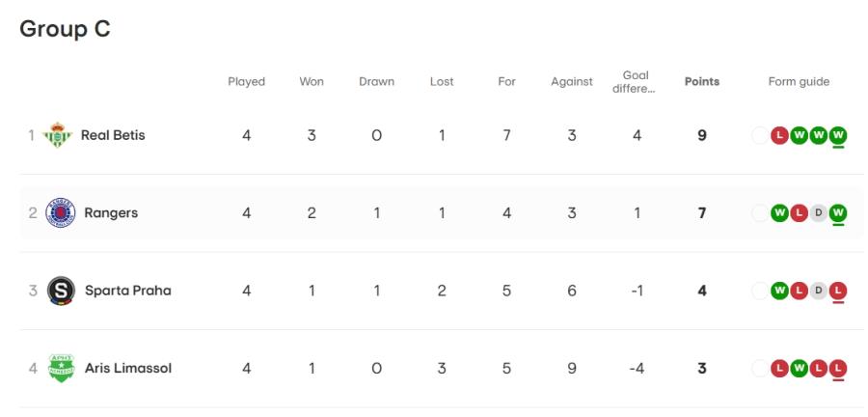This screenshot has height=417, width=868.
Task: Click the Goal difference column header
Action: pos(636,82)
